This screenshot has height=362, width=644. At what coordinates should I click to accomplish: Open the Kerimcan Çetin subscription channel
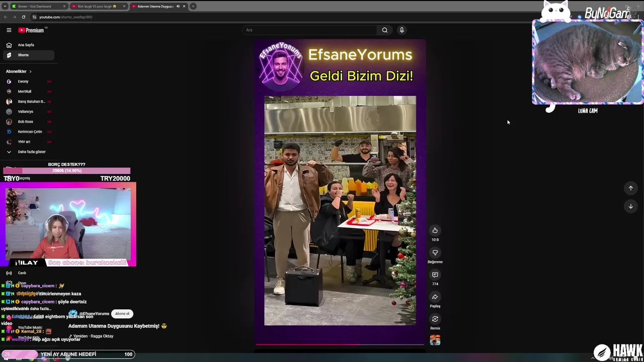(x=29, y=132)
